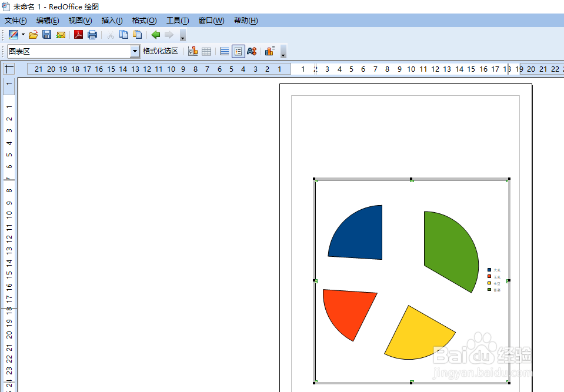Viewport: 564px width, 392px height.
Task: Click the Print icon
Action: (x=92, y=35)
